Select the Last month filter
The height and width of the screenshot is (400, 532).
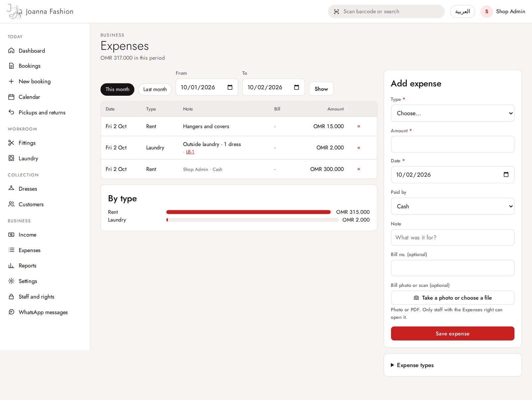pos(155,89)
